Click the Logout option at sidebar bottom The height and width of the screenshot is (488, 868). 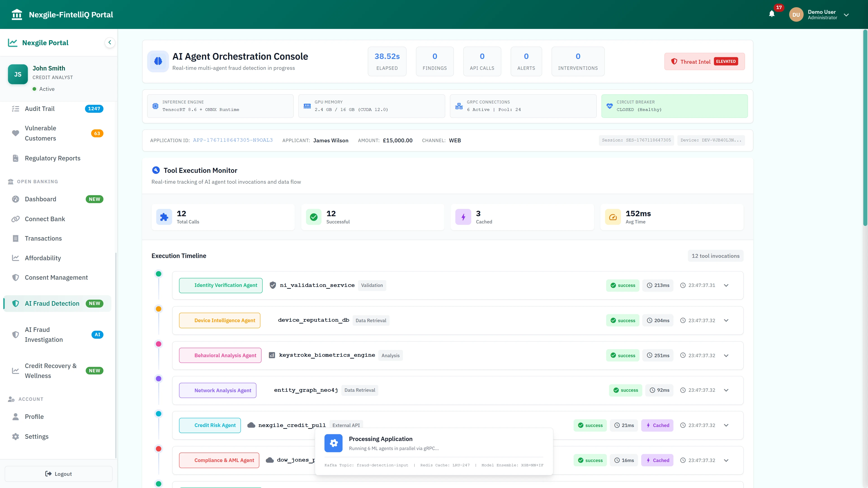pos(58,474)
